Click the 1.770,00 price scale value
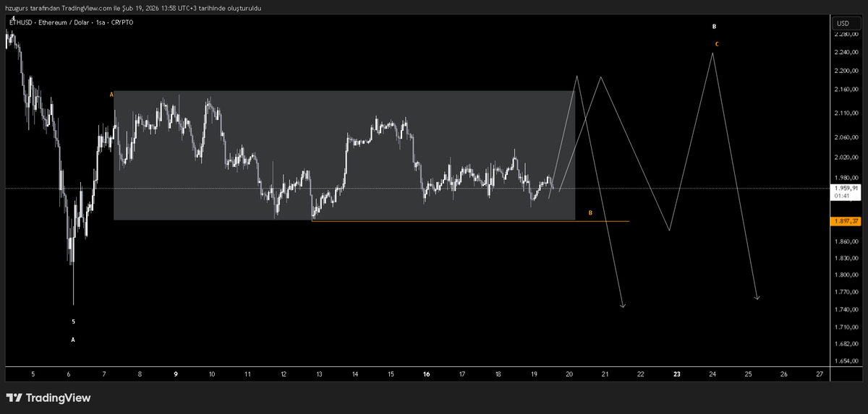This screenshot has height=414, width=868. [846, 292]
